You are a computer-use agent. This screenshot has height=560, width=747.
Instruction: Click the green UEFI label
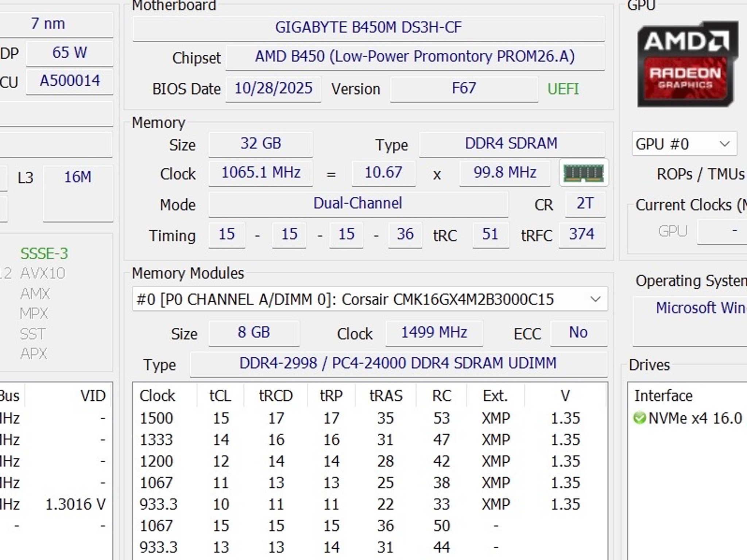click(x=563, y=89)
